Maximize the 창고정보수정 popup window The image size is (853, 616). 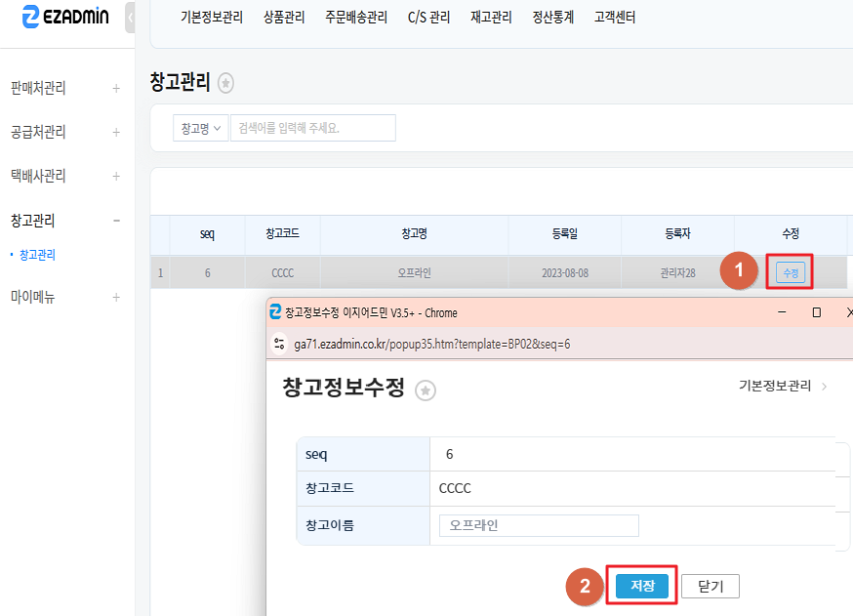[816, 312]
